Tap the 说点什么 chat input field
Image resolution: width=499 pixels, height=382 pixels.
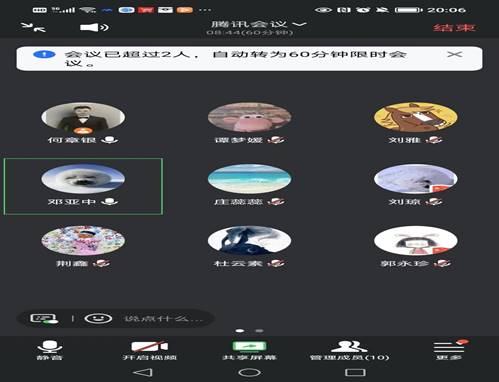(163, 319)
